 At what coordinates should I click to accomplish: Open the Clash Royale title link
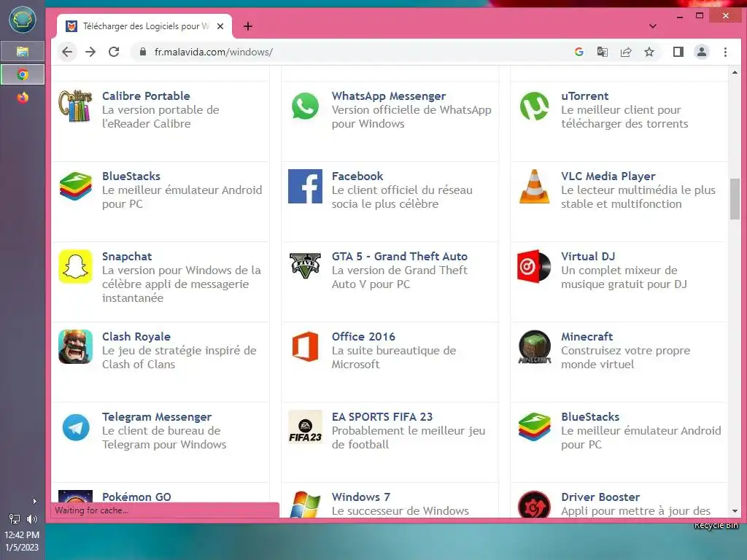pyautogui.click(x=136, y=336)
